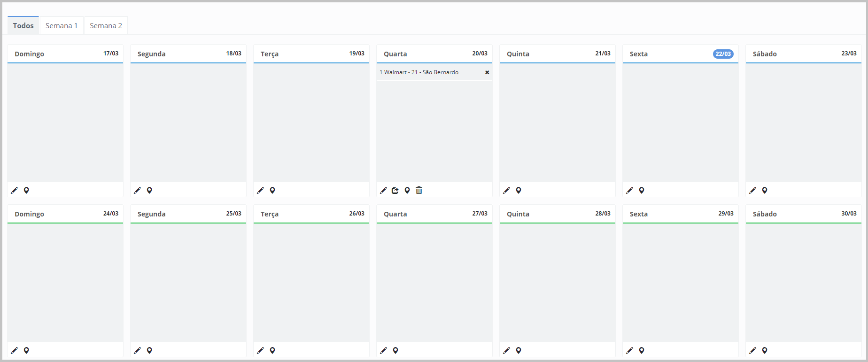Click the empty Quinta 21/03 day area
Image resolution: width=868 pixels, height=362 pixels.
tap(557, 123)
